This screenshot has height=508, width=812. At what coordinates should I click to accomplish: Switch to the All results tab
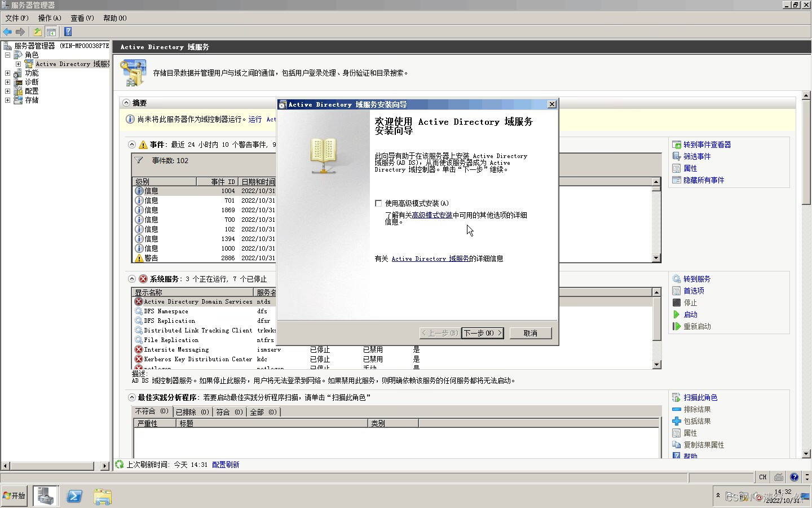[263, 412]
